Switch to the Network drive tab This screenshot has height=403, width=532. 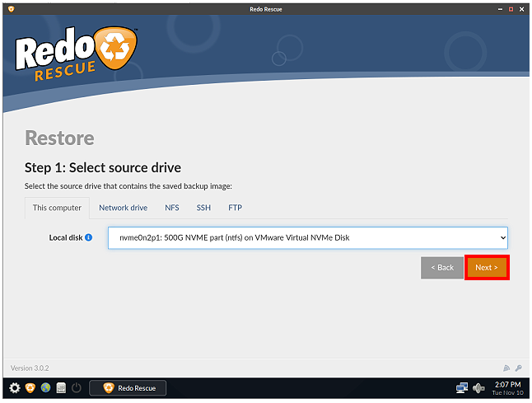tap(124, 208)
